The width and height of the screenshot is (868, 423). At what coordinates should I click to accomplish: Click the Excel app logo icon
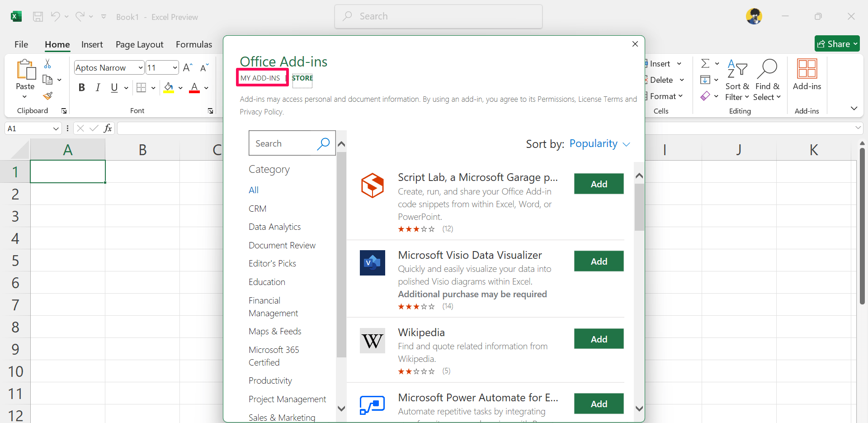[16, 17]
